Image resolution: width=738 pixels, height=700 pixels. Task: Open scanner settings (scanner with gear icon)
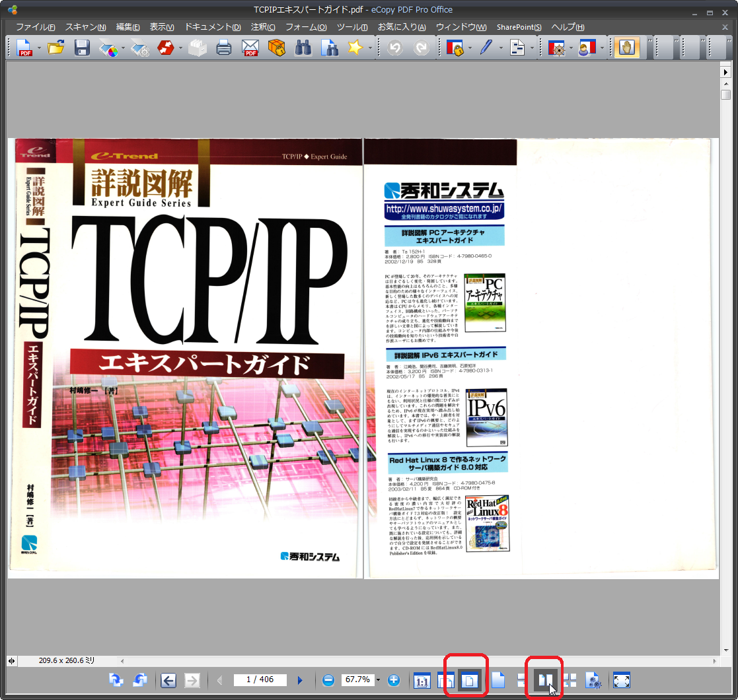tap(140, 48)
